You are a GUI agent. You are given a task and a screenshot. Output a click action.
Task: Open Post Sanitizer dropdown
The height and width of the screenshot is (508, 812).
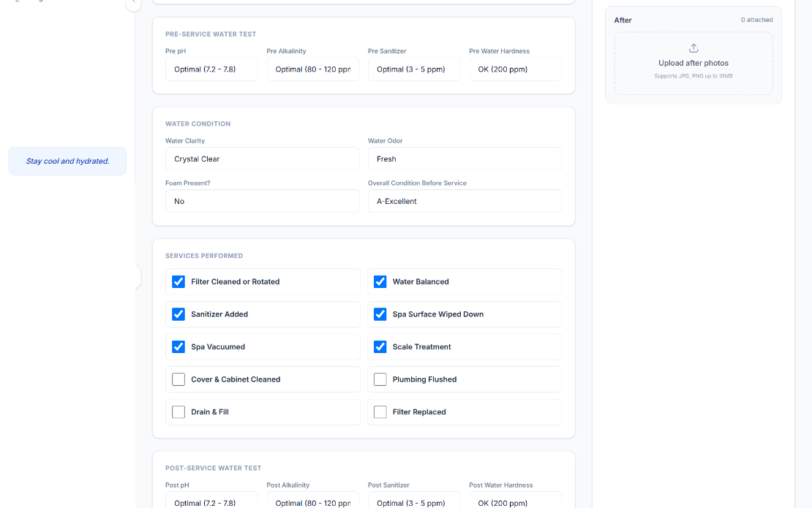tap(414, 500)
